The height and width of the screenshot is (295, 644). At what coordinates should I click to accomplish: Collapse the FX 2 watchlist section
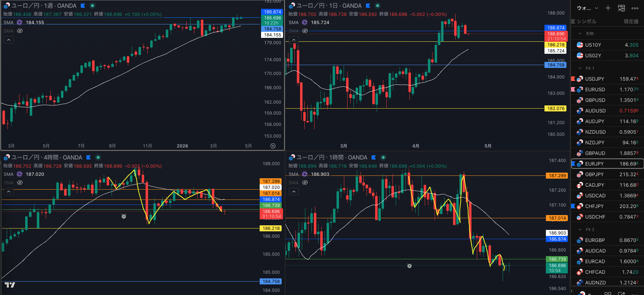tap(580, 230)
